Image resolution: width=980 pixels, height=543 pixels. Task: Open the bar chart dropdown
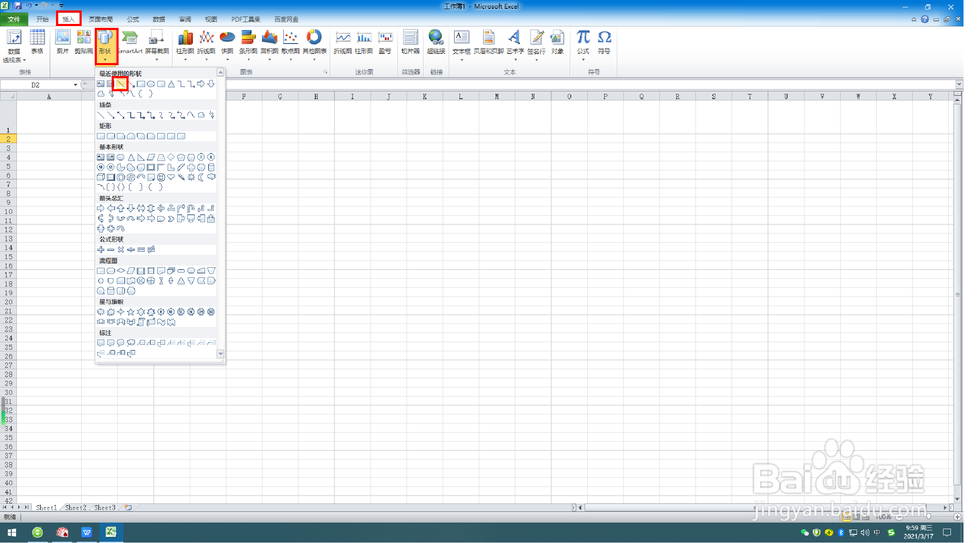[x=248, y=45]
